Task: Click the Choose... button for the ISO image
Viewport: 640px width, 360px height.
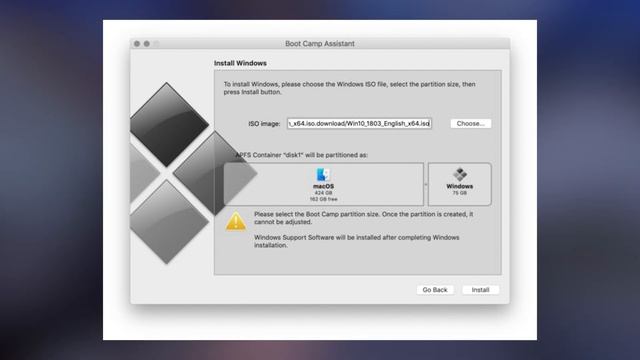Action: pyautogui.click(x=471, y=123)
